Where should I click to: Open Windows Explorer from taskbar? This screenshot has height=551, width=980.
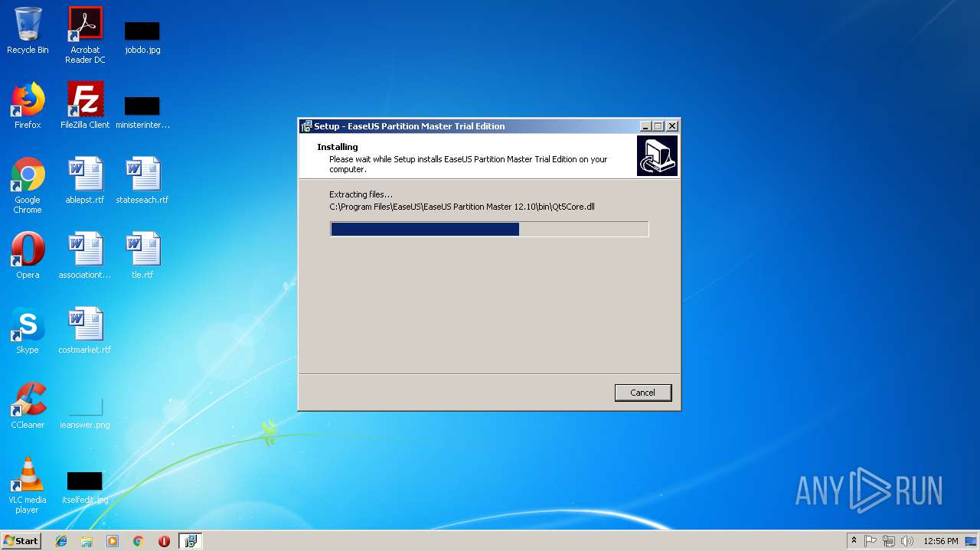click(x=87, y=541)
